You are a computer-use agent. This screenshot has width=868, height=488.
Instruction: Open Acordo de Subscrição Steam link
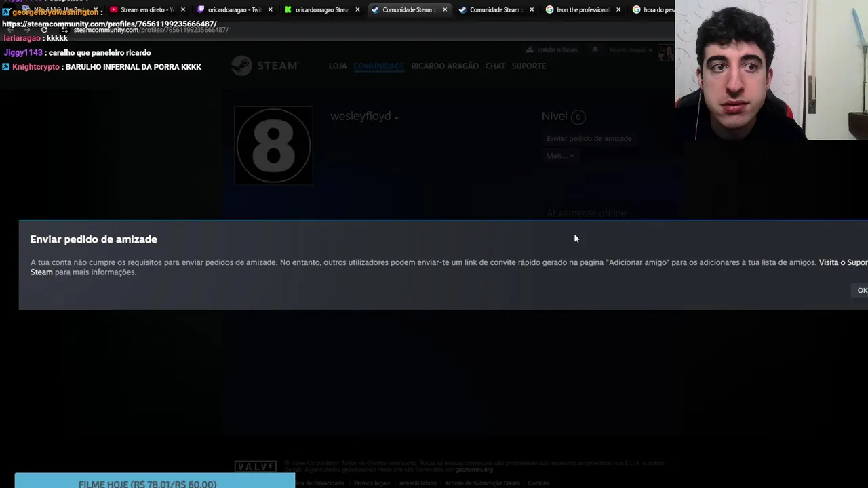click(482, 483)
